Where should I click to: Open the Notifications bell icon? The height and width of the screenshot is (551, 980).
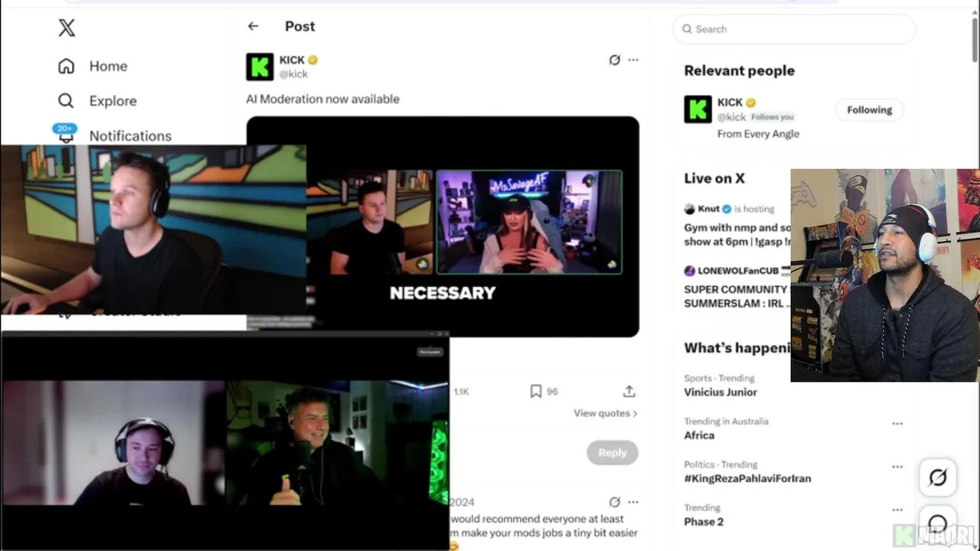(66, 135)
